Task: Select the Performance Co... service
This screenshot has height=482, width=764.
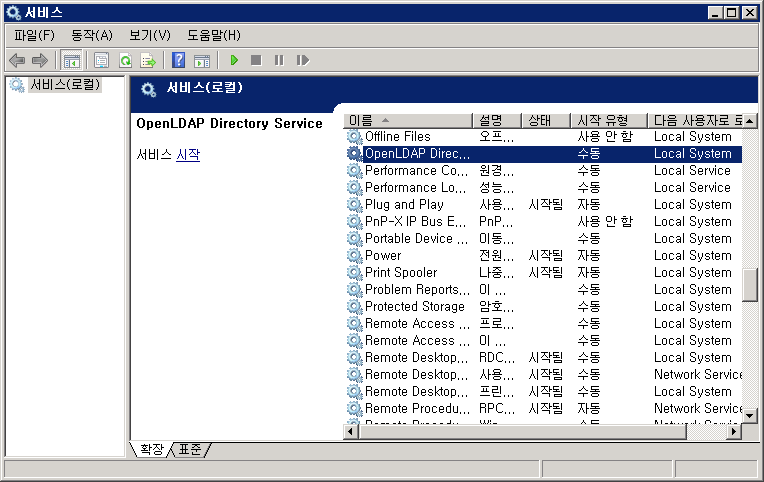Action: [x=543, y=171]
